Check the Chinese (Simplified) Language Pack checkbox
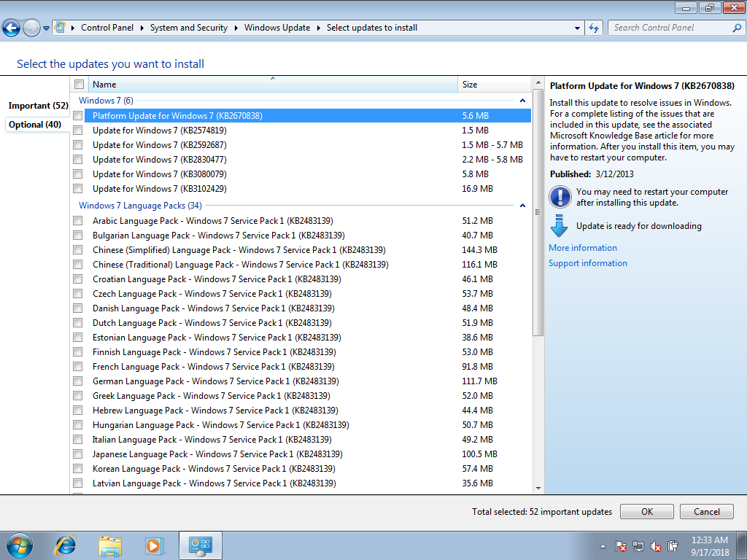This screenshot has height=560, width=747. point(77,250)
